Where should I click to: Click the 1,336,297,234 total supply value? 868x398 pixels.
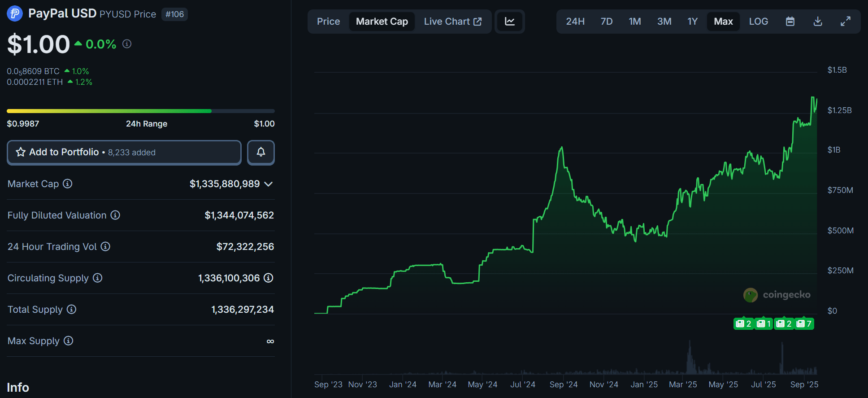point(243,310)
